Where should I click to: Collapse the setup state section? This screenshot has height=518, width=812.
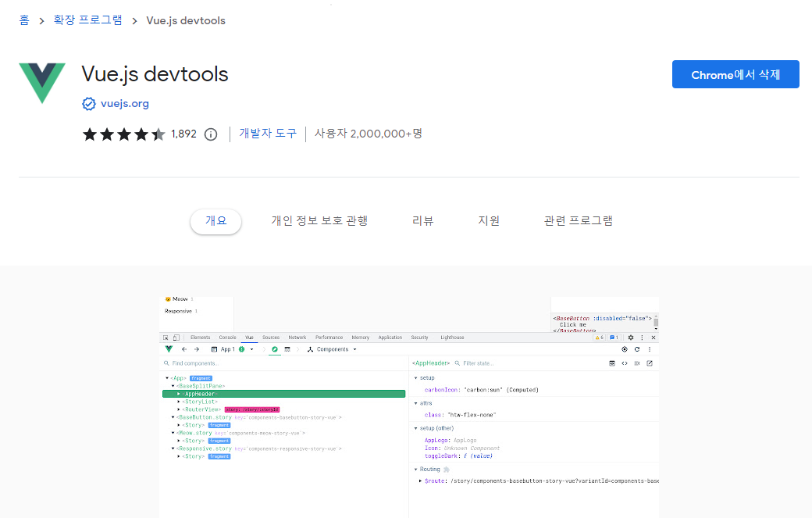(416, 377)
